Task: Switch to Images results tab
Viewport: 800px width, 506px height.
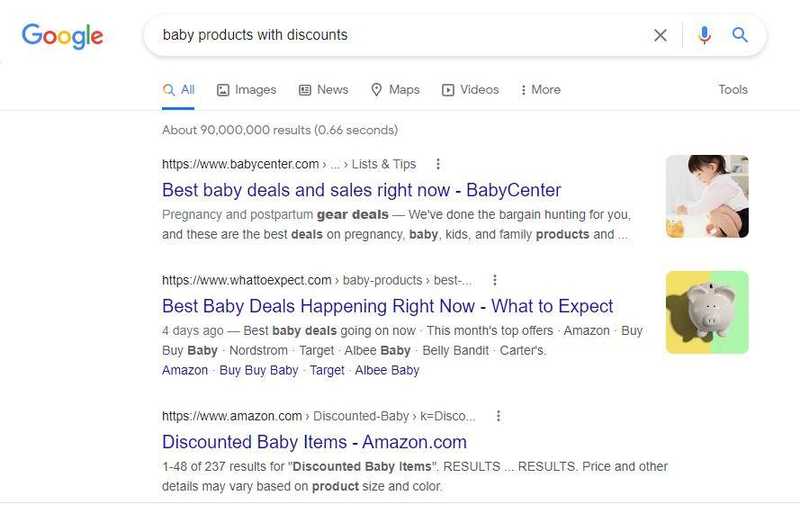Action: point(246,90)
